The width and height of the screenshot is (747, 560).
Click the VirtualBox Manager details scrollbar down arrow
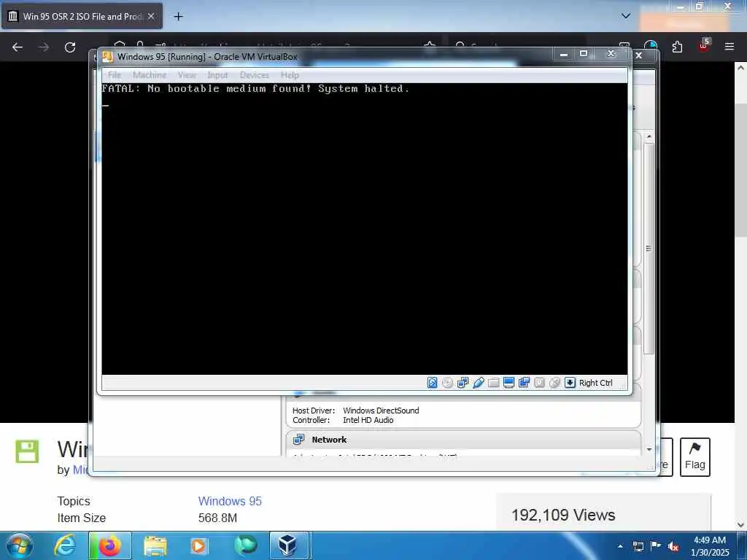pos(649,449)
